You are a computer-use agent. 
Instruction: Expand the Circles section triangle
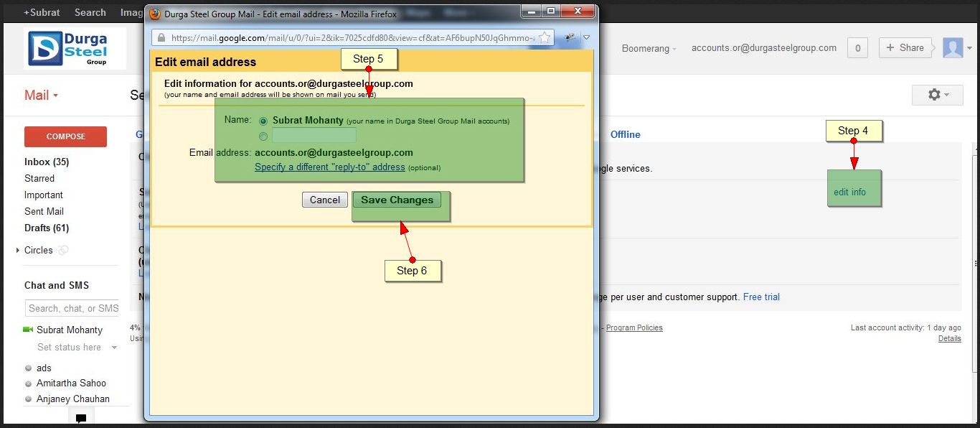[x=18, y=251]
